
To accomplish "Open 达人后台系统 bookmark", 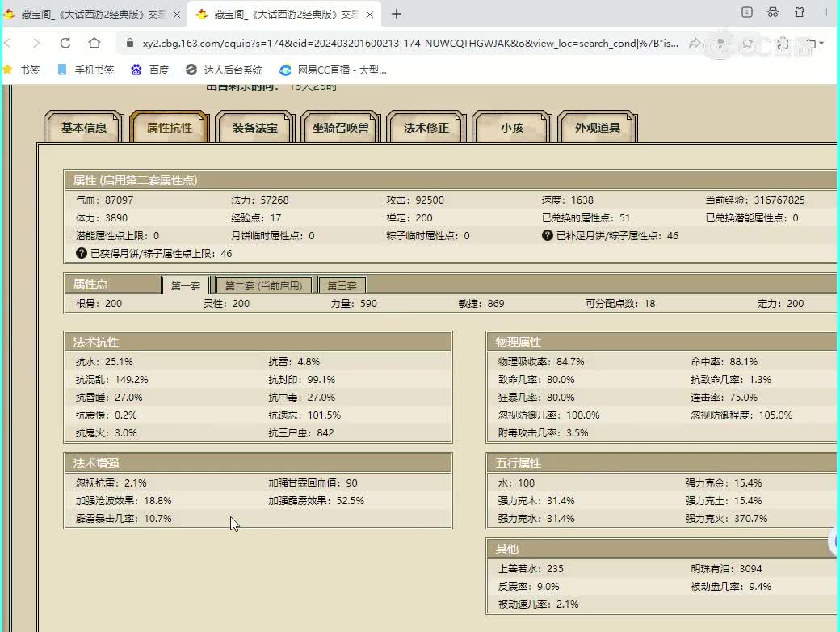I will coord(224,70).
